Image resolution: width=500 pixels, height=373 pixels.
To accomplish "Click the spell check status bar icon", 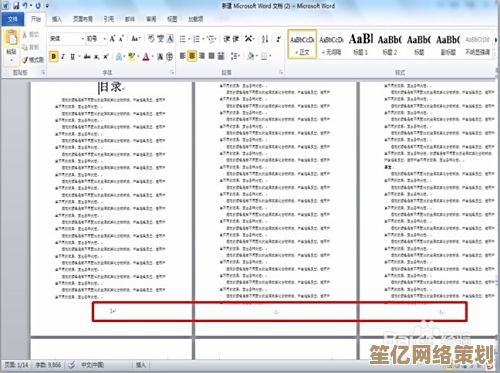I will [x=72, y=365].
